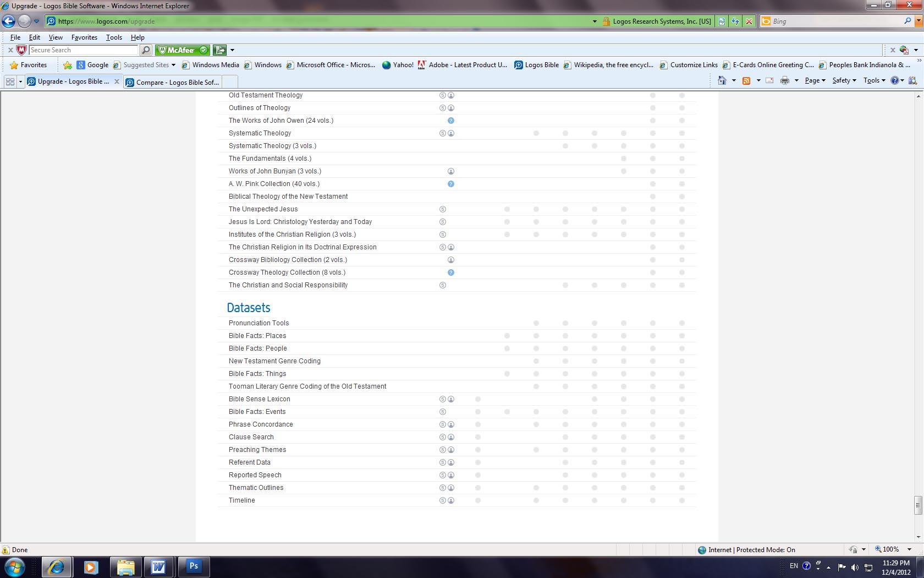
Task: Click the Home icon in command bar
Action: point(722,80)
